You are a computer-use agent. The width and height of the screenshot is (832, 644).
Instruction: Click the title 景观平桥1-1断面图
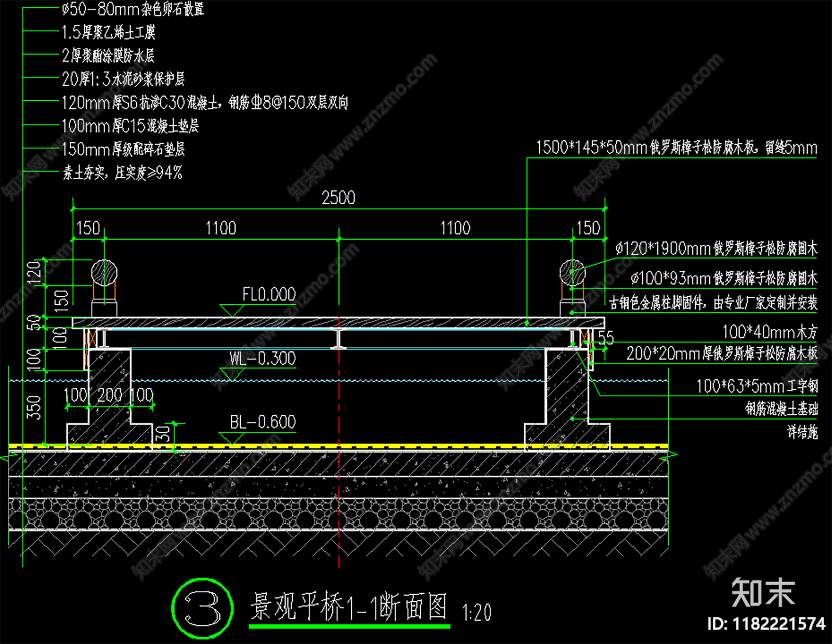pyautogui.click(x=348, y=607)
